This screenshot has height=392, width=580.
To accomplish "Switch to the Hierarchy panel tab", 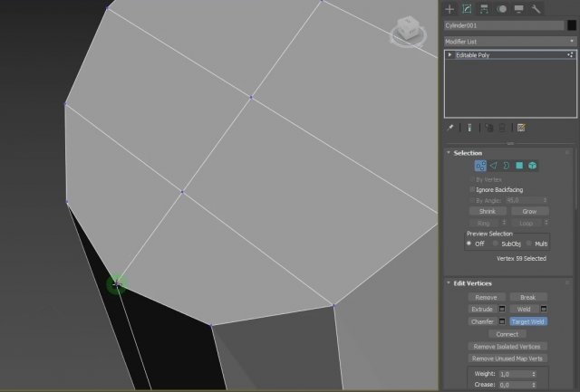I will (485, 9).
